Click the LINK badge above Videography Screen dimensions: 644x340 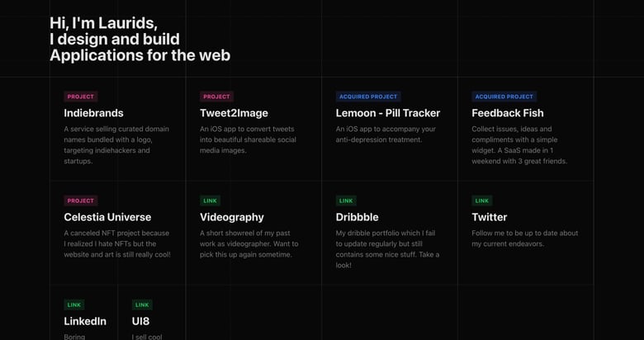210,201
